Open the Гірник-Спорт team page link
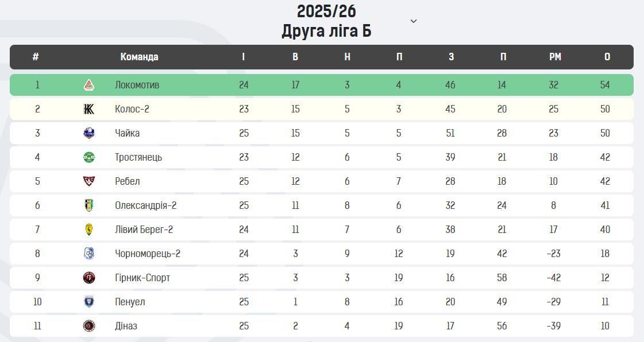644x342 pixels. [x=142, y=278]
